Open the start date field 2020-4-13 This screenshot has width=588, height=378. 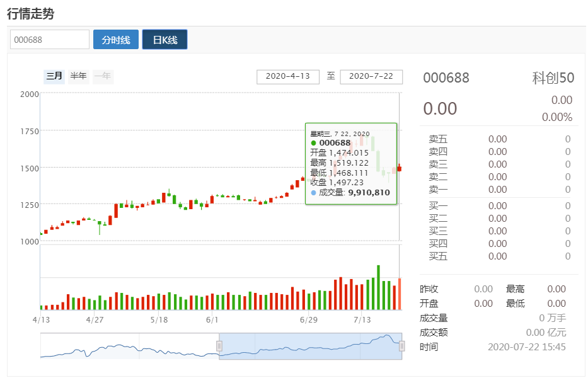tap(288, 76)
